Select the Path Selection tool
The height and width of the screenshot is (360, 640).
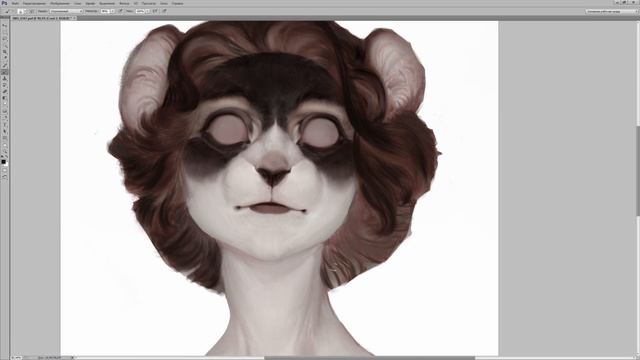pos(5,131)
